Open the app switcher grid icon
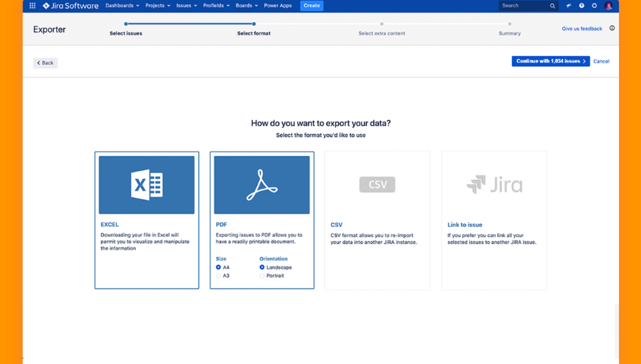The height and width of the screenshot is (364, 641). coord(32,6)
